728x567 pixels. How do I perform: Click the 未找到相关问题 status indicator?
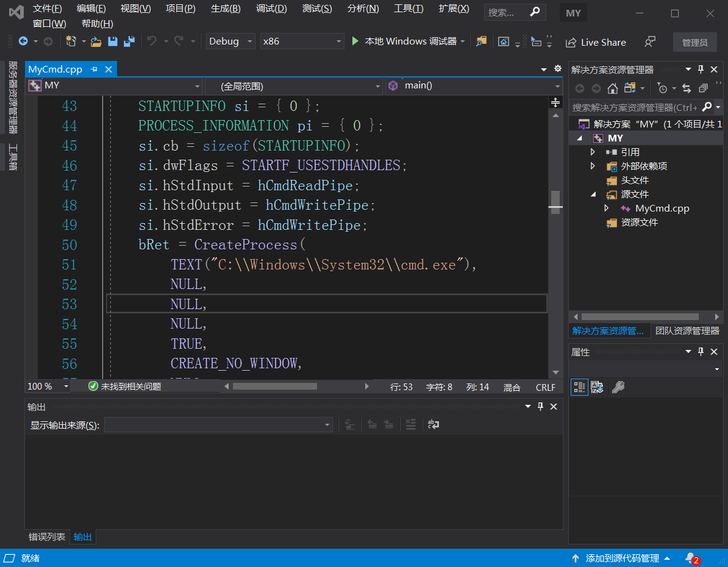coord(124,387)
